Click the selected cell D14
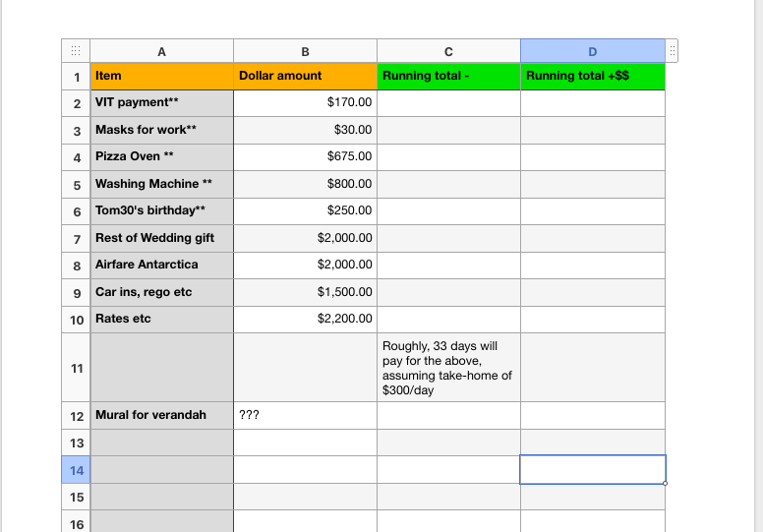763x532 pixels. (x=593, y=470)
